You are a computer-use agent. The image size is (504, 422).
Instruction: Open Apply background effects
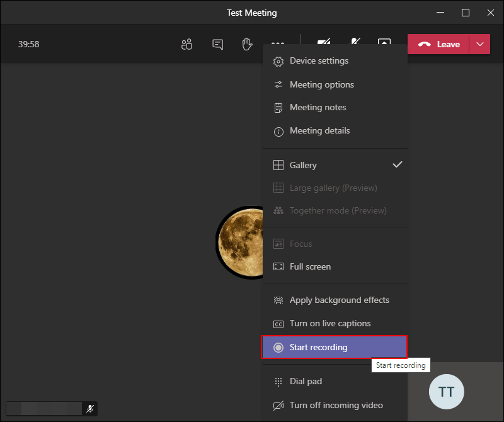point(335,300)
